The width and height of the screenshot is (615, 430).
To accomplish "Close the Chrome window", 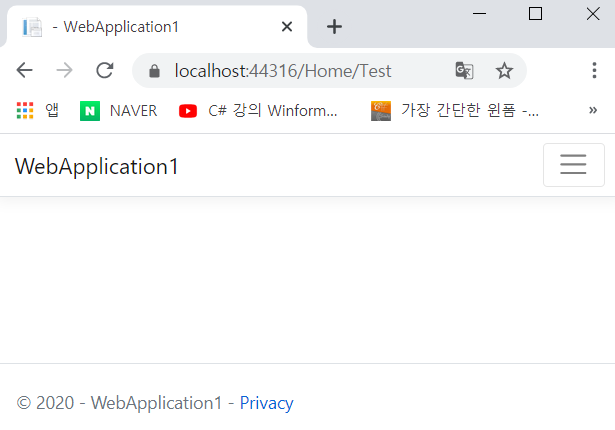I will coord(593,14).
